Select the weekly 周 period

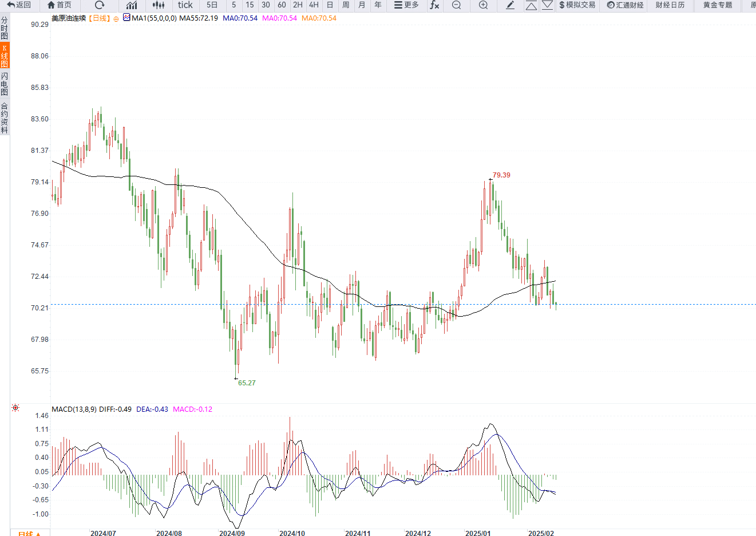346,5
